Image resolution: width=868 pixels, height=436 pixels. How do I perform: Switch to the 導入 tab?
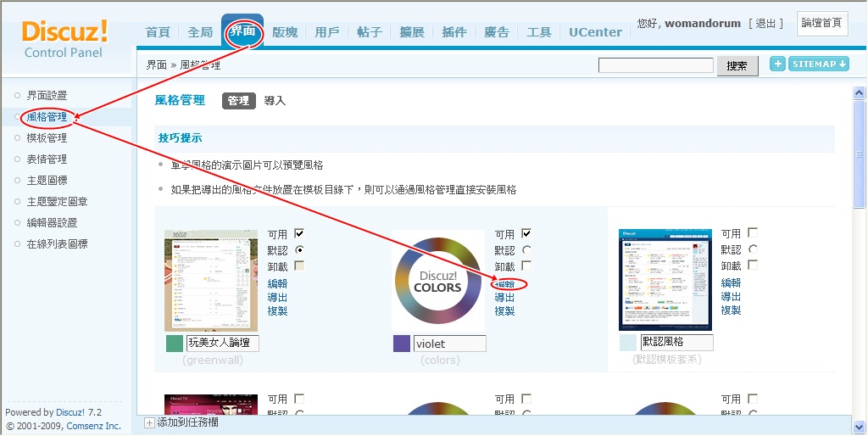[x=275, y=101]
